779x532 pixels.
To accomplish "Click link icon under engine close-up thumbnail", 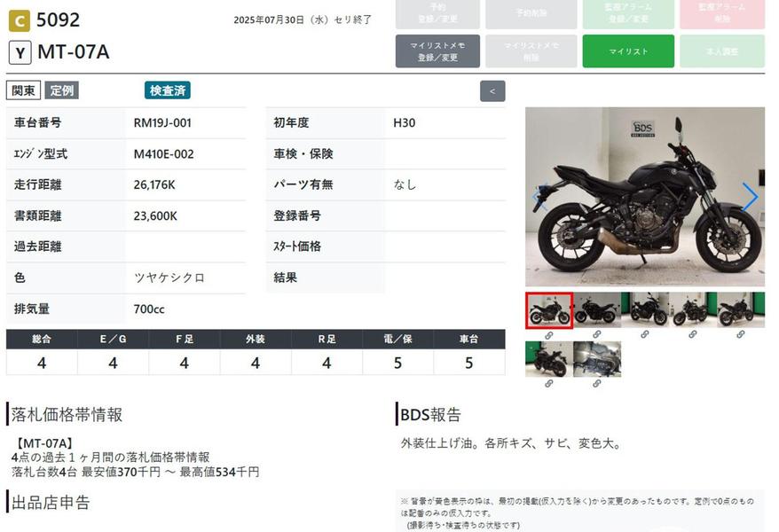I will (596, 384).
